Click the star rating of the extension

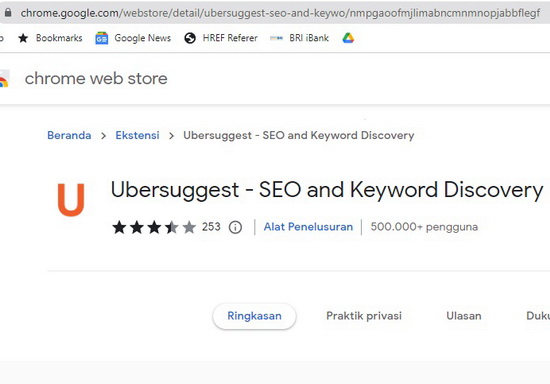tap(154, 227)
